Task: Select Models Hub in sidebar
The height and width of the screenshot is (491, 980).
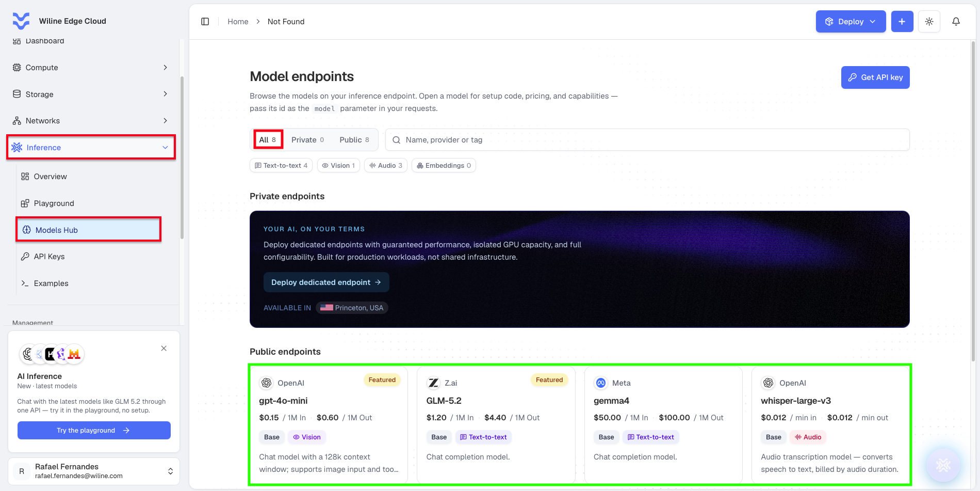Action: pyautogui.click(x=89, y=230)
